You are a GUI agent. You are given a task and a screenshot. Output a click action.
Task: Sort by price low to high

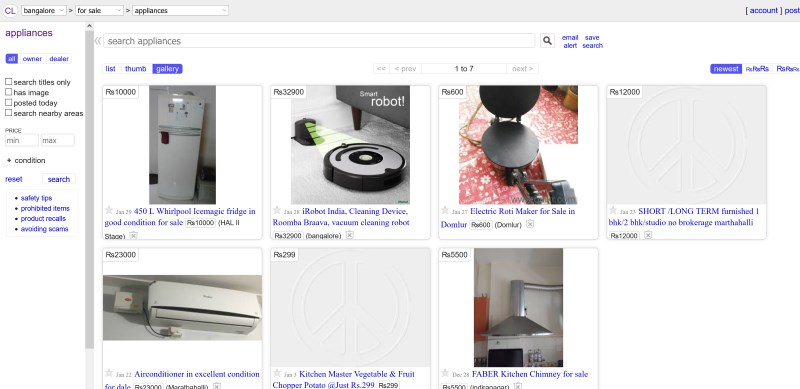(757, 69)
